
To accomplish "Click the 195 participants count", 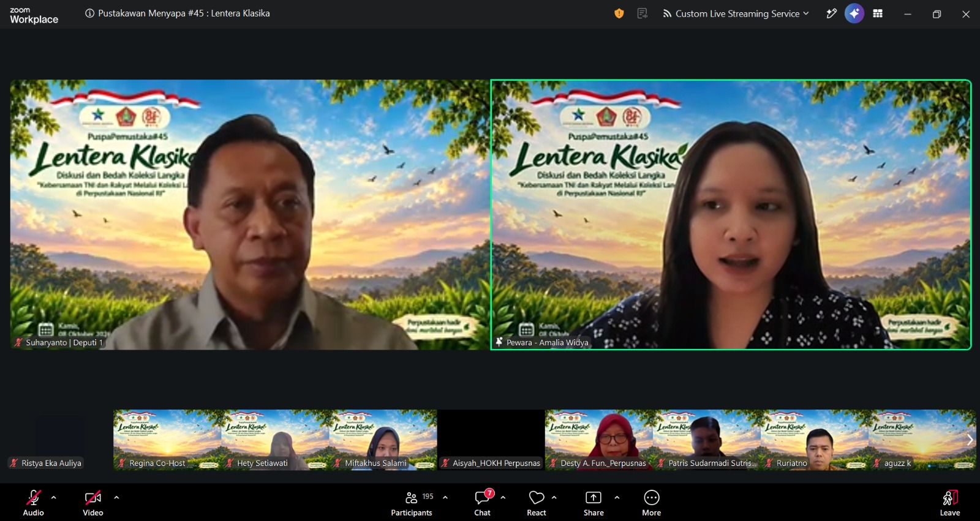I will [x=428, y=497].
